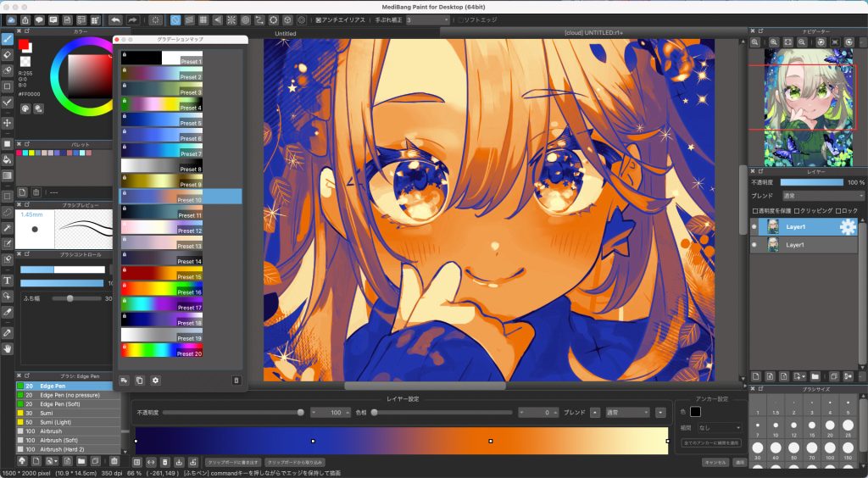The image size is (868, 478).
Task: Duplicate gradient preset with copy icon
Action: click(140, 381)
